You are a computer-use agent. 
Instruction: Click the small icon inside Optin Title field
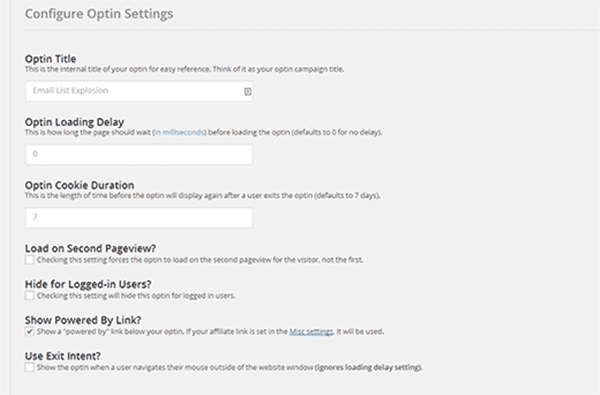pyautogui.click(x=248, y=91)
